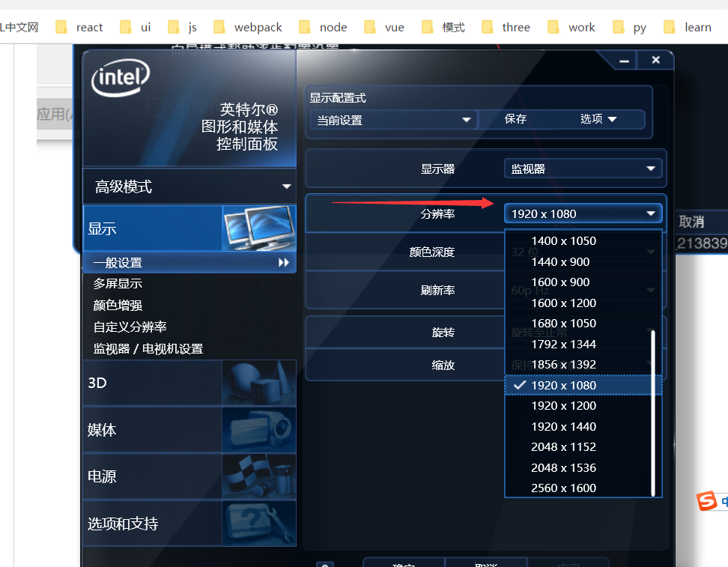Choose 2560 x 1600 resolution
Image resolution: width=728 pixels, height=567 pixels.
coord(578,488)
